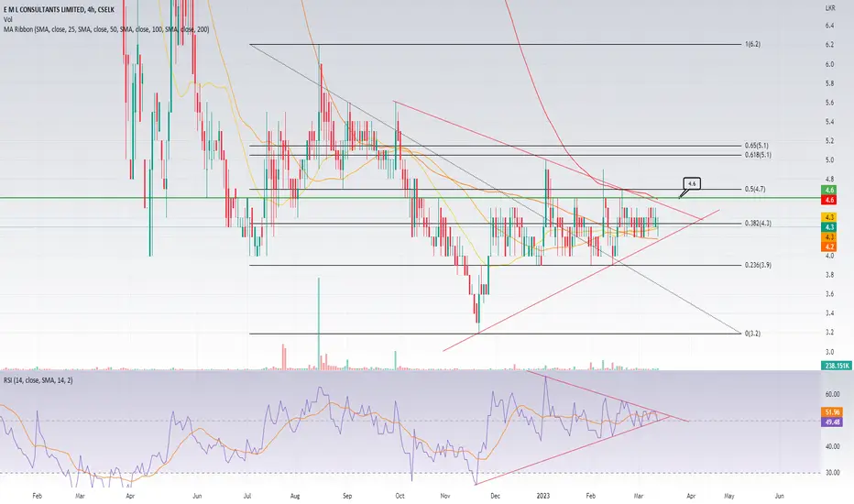The height and width of the screenshot is (504, 854).
Task: Click the Fibonacci level label 0(3.2)
Action: (x=752, y=333)
